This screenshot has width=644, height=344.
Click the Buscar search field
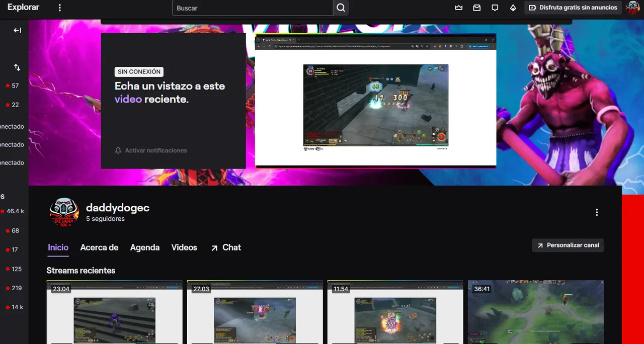(253, 8)
